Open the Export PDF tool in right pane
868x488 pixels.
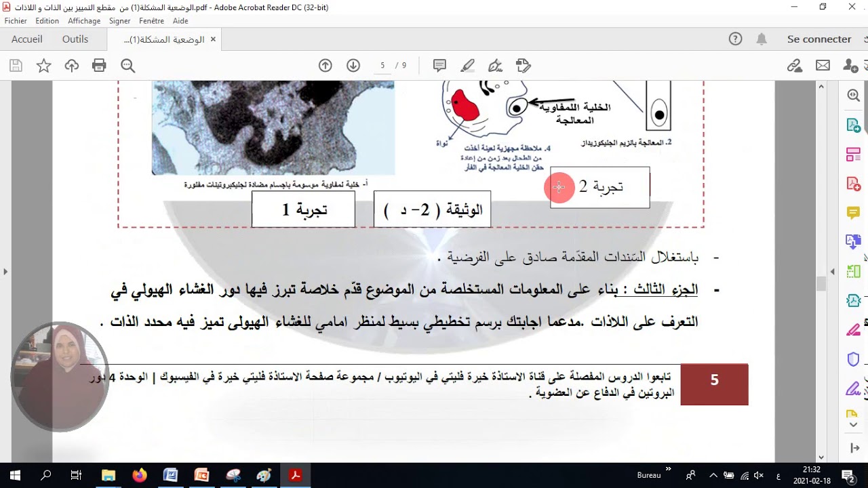[x=853, y=125]
